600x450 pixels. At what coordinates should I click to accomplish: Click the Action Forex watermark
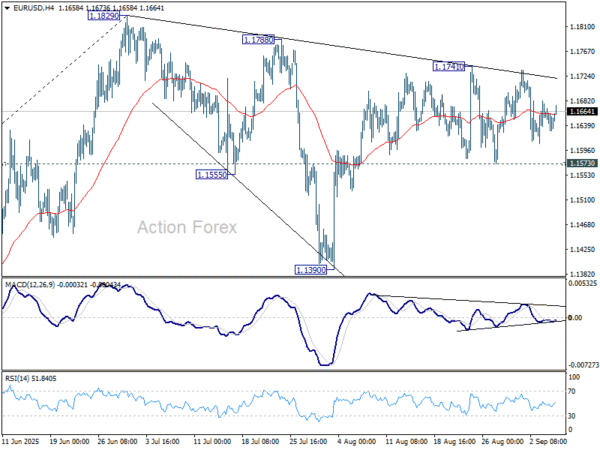[187, 227]
